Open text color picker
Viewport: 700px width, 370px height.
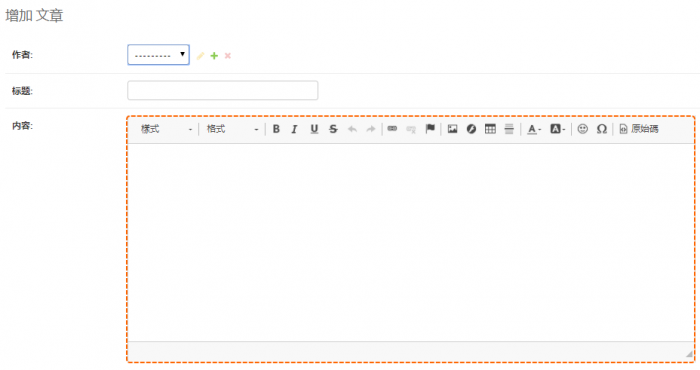click(534, 129)
